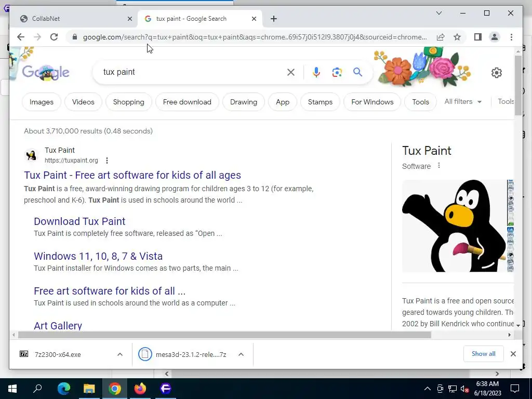Click the muted speaker tray icon

point(464,389)
